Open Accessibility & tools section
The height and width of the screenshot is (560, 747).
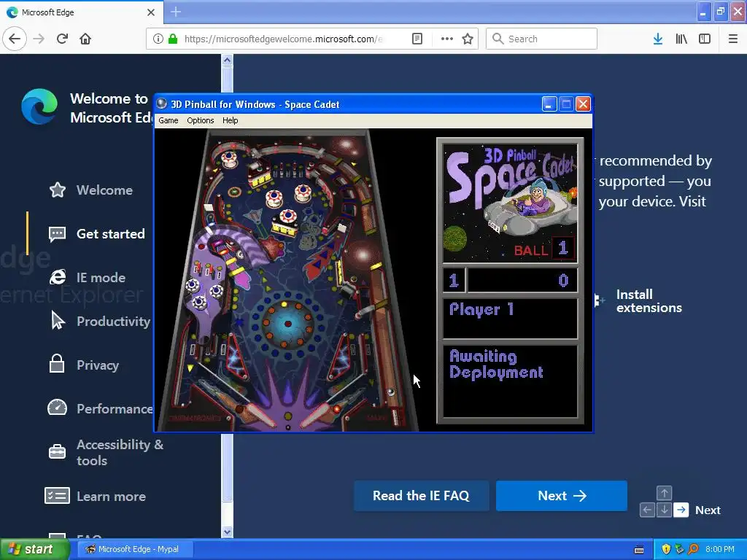(120, 452)
